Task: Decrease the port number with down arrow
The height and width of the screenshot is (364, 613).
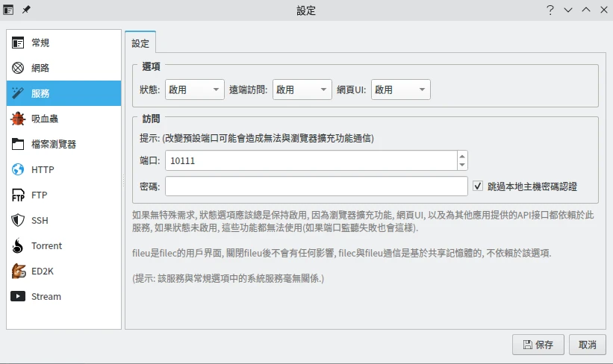Action: [x=462, y=165]
